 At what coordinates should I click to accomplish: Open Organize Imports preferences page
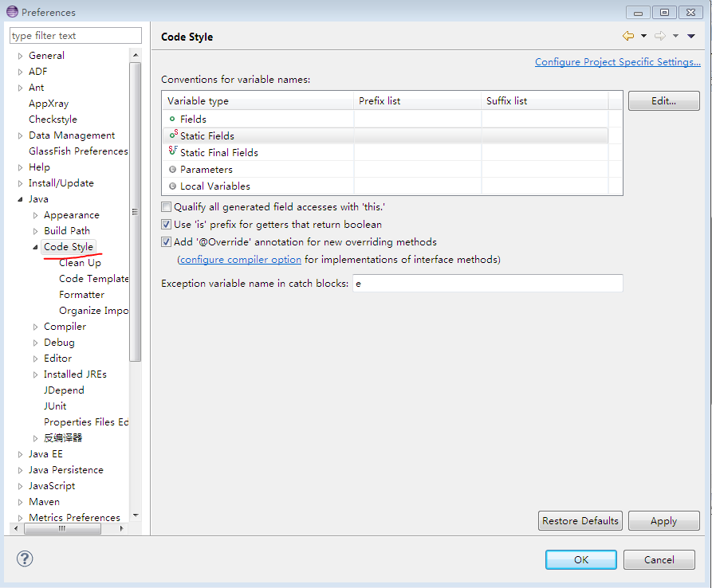point(93,311)
